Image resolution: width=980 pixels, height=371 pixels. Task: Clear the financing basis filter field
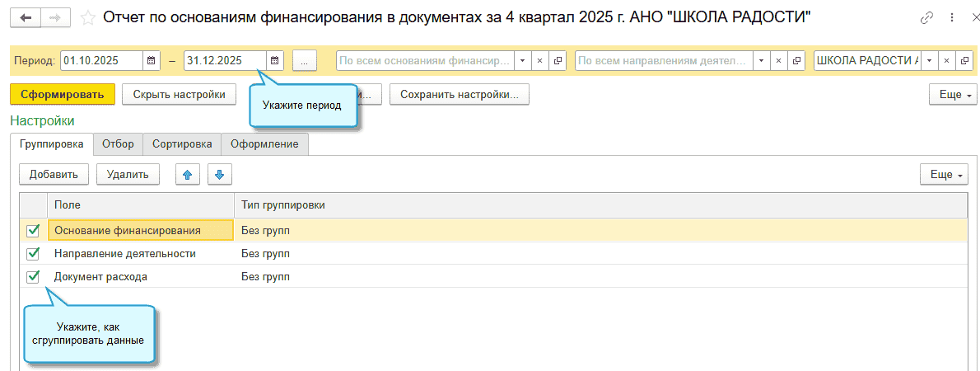(539, 61)
